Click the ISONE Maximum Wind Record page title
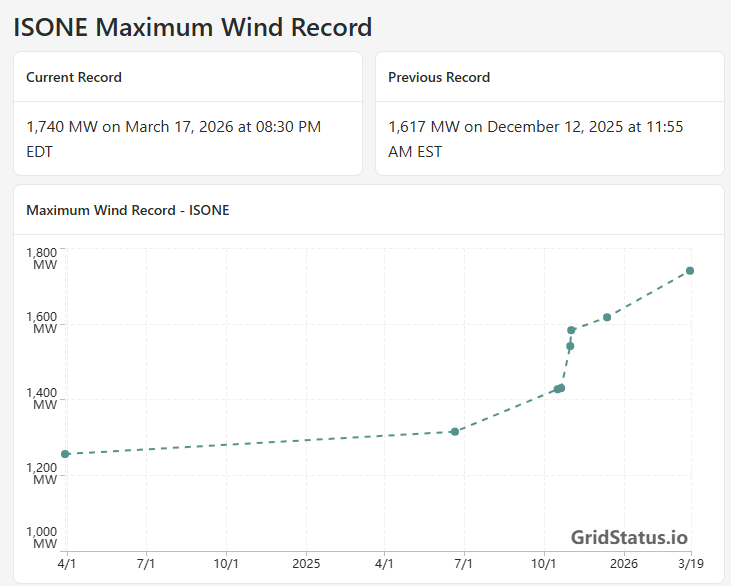The width and height of the screenshot is (731, 586). 192,27
